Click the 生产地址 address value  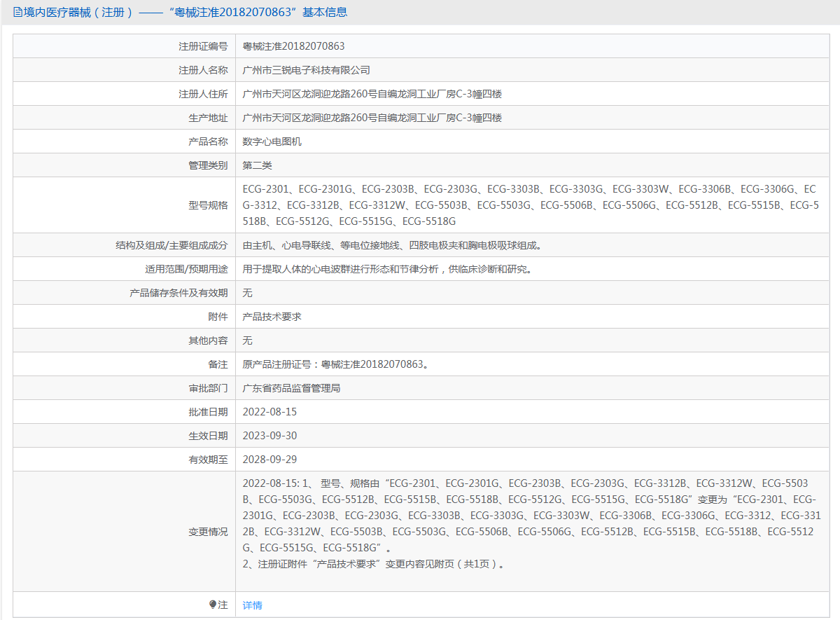point(372,118)
